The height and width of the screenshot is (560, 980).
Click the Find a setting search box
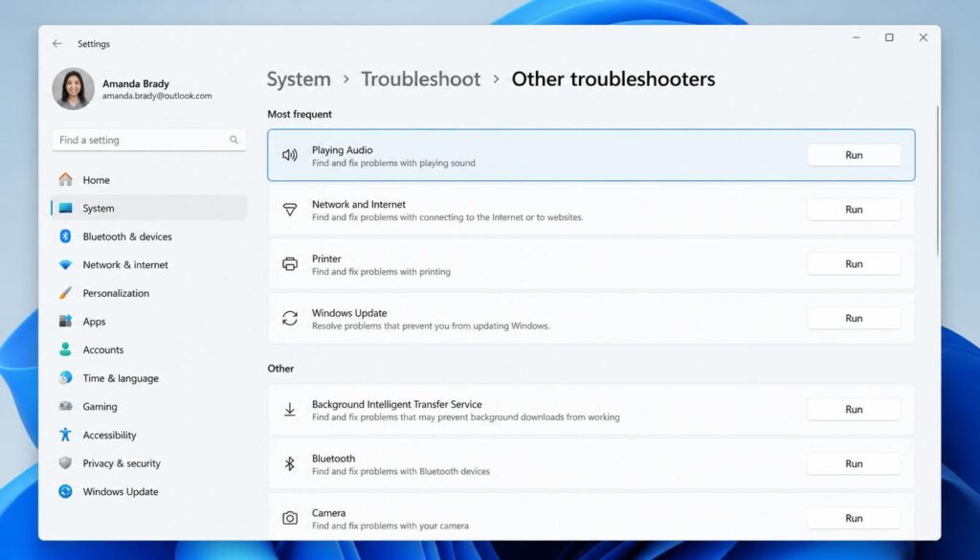click(x=149, y=140)
